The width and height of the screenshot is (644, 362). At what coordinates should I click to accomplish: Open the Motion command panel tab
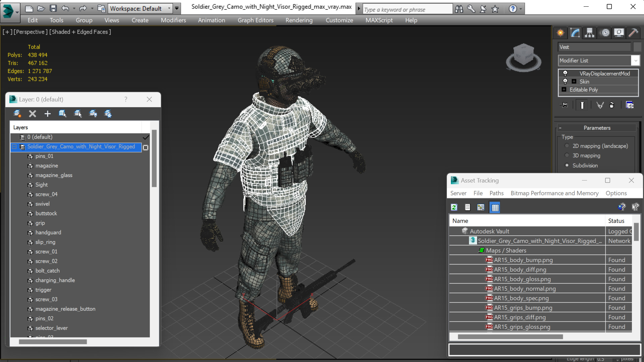(x=605, y=33)
